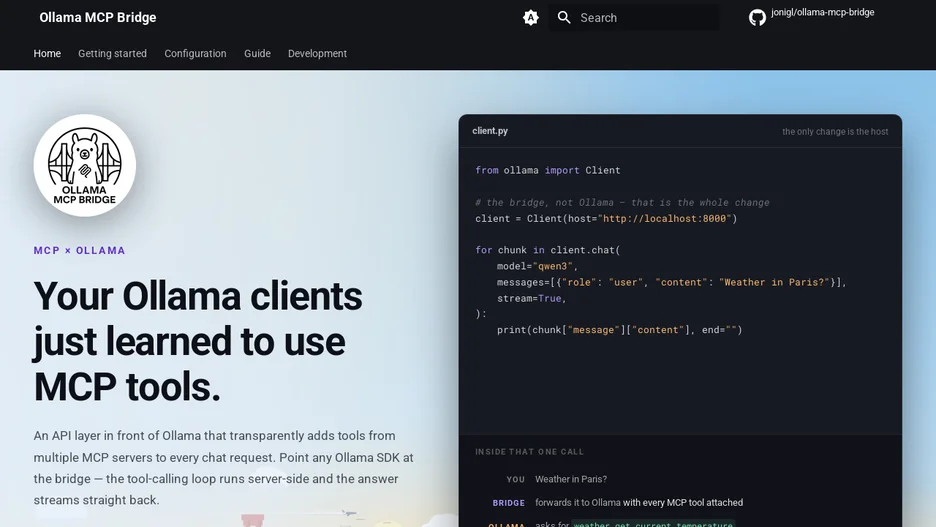The width and height of the screenshot is (936, 527).
Task: Click the YOU row 'Weather in Paris?' text
Action: (x=571, y=479)
